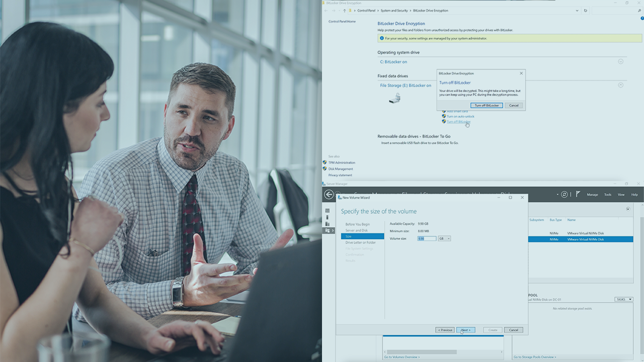Click the Server Manager back arrow icon

coord(329,195)
